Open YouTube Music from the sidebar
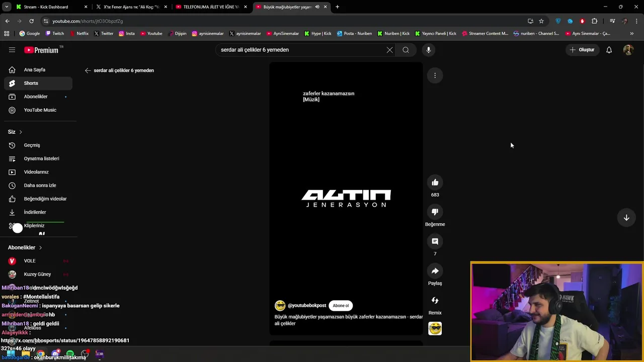This screenshot has width=644, height=362. (x=38, y=110)
